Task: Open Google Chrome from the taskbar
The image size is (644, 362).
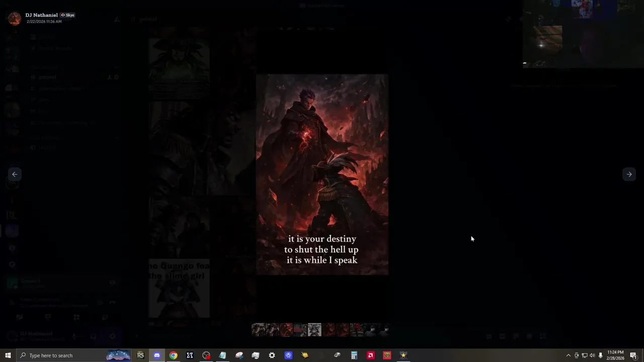Action: pyautogui.click(x=173, y=355)
